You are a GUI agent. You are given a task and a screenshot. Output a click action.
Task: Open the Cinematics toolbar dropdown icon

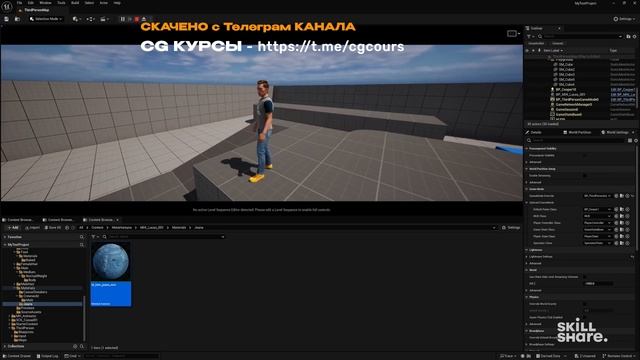pos(104,19)
